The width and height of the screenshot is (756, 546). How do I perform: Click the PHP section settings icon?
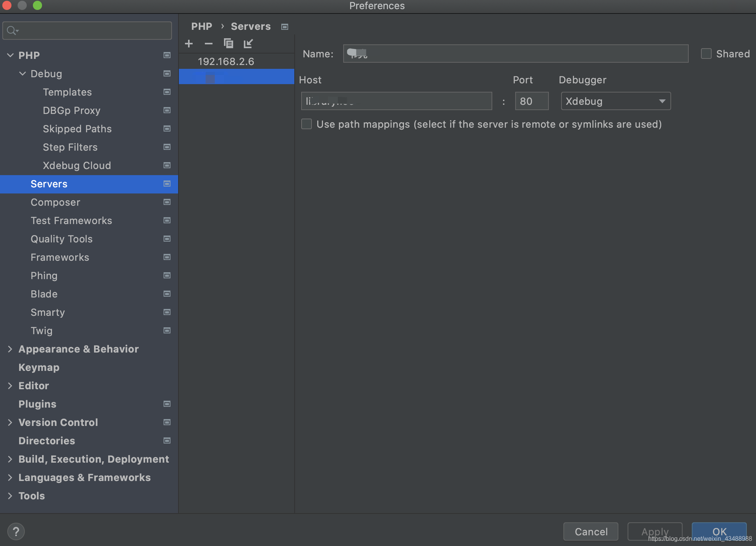click(166, 55)
